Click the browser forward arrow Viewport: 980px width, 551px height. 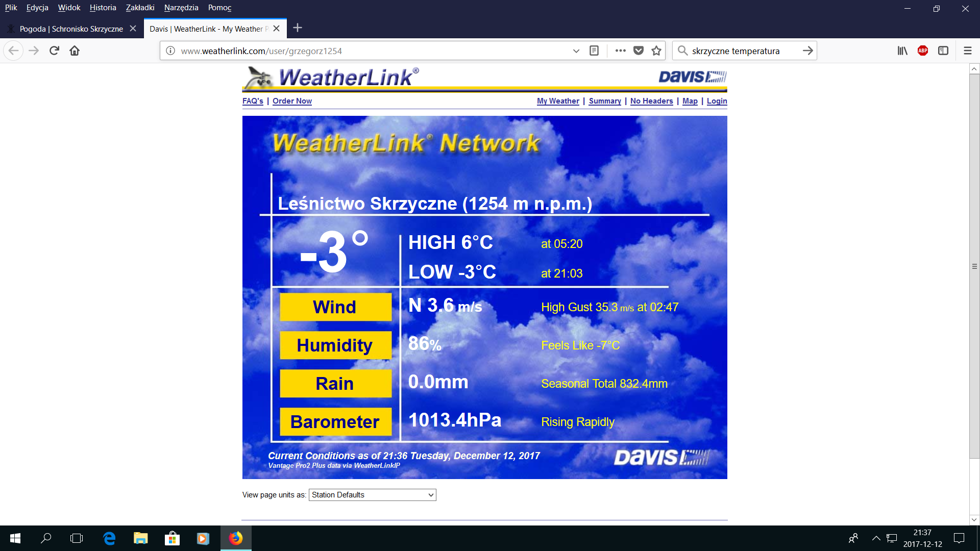pyautogui.click(x=34, y=51)
